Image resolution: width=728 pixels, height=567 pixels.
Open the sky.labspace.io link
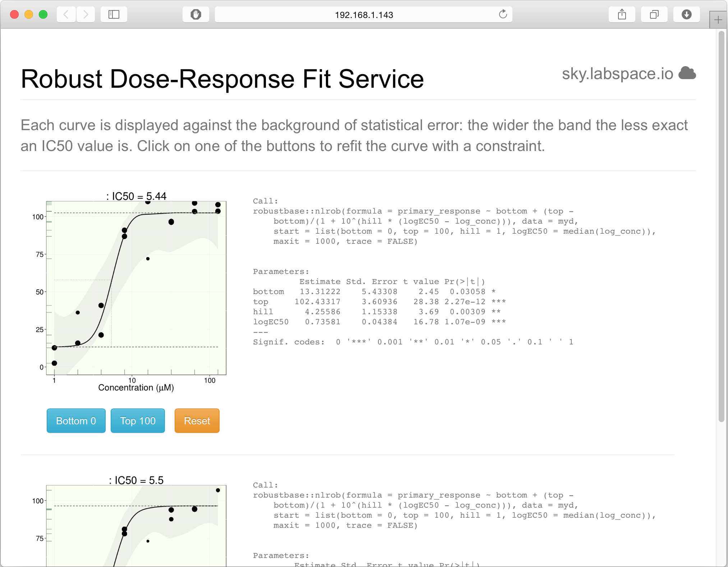(617, 74)
